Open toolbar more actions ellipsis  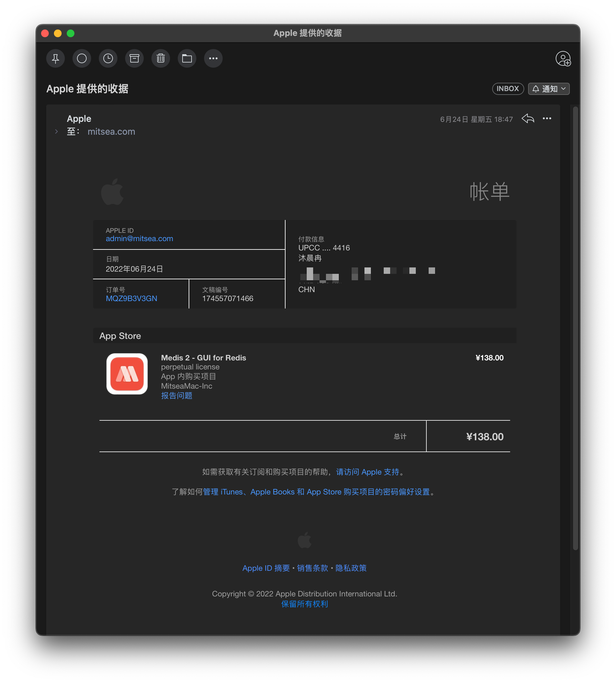(213, 59)
